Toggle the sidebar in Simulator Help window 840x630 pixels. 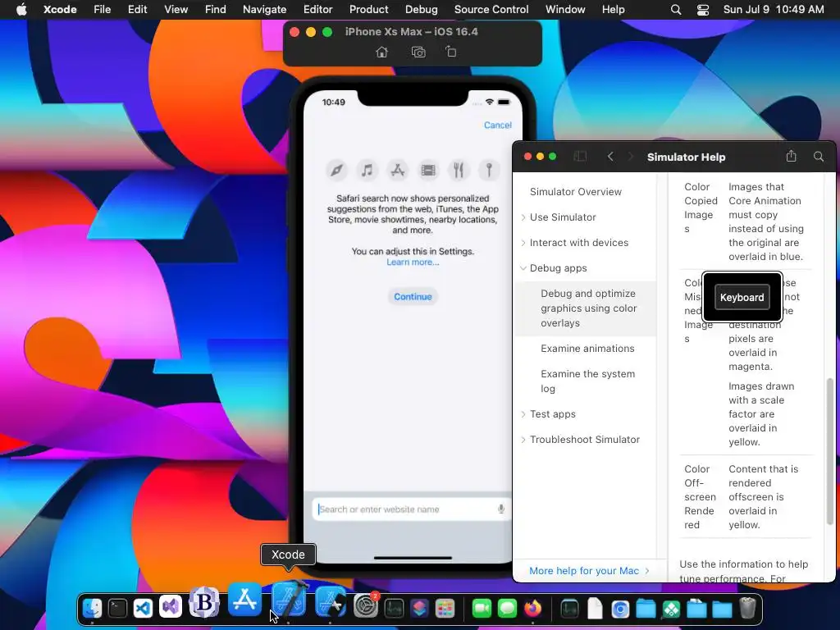tap(580, 157)
